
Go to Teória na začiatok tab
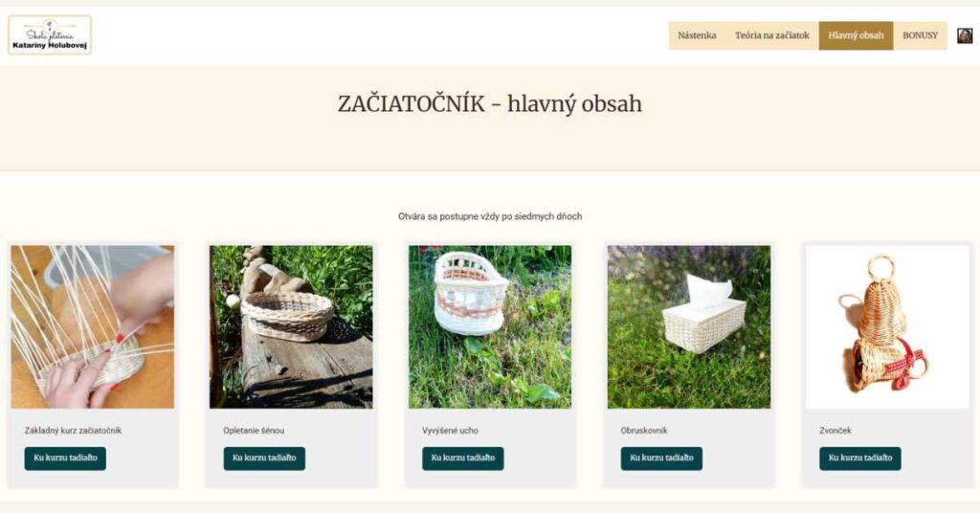[x=772, y=35]
